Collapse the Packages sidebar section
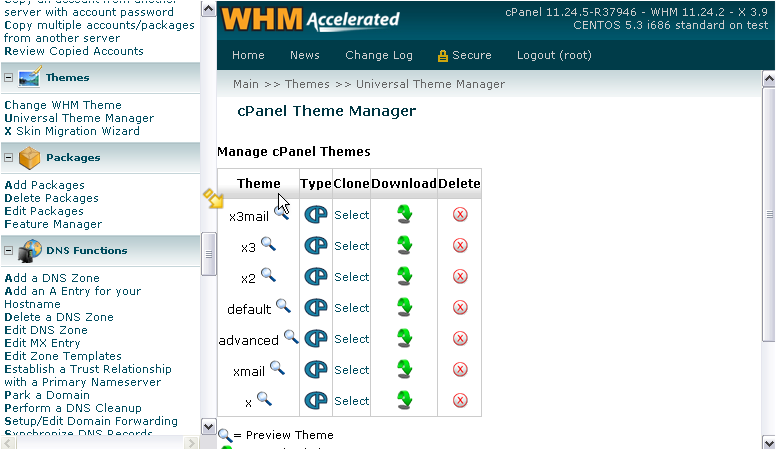Screen dimensions: 776x450 [8, 157]
